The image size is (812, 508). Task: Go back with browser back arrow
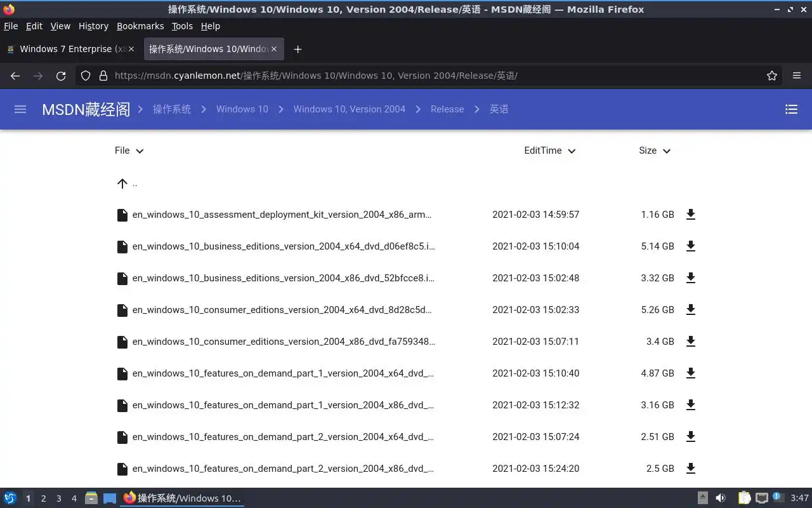15,76
